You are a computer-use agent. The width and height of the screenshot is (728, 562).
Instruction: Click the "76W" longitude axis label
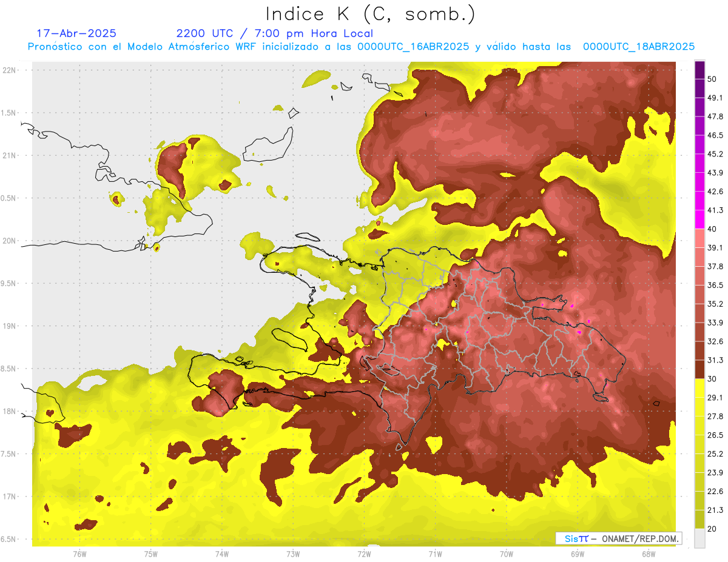(79, 554)
